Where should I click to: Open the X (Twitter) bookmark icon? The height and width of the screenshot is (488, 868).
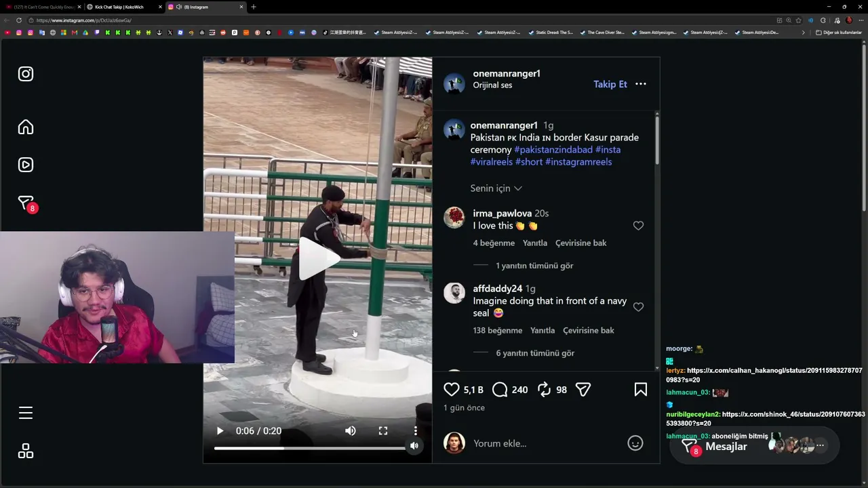[x=170, y=33]
